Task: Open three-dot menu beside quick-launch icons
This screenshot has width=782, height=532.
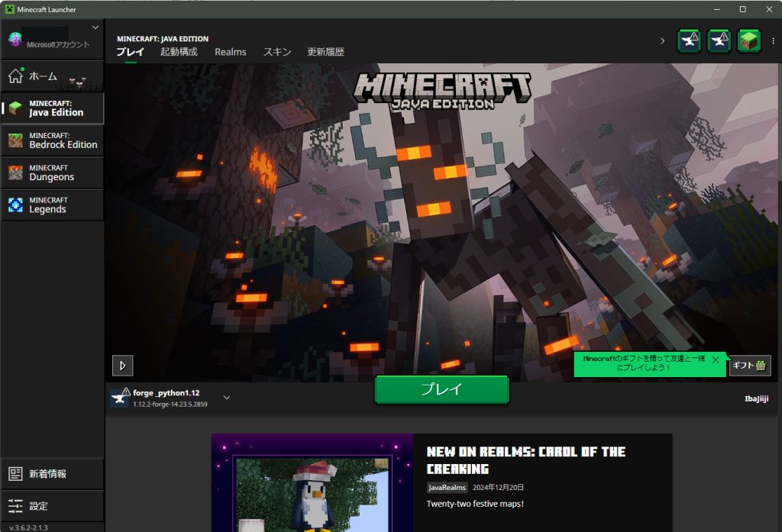Action: pyautogui.click(x=770, y=41)
